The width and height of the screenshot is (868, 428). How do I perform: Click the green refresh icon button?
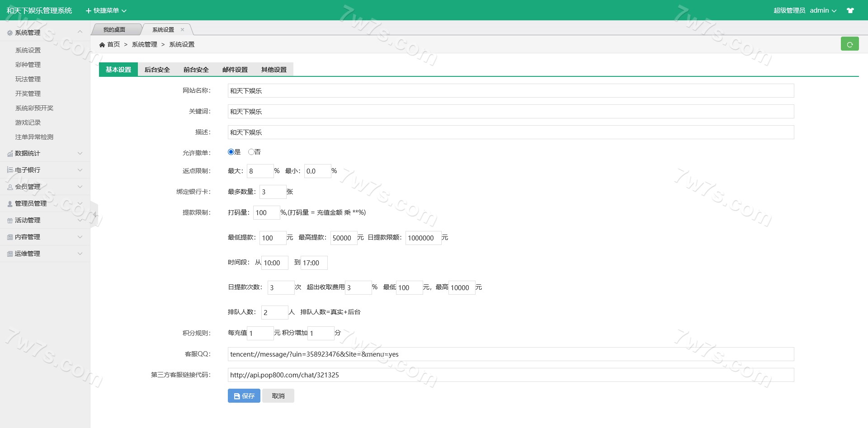pyautogui.click(x=849, y=44)
